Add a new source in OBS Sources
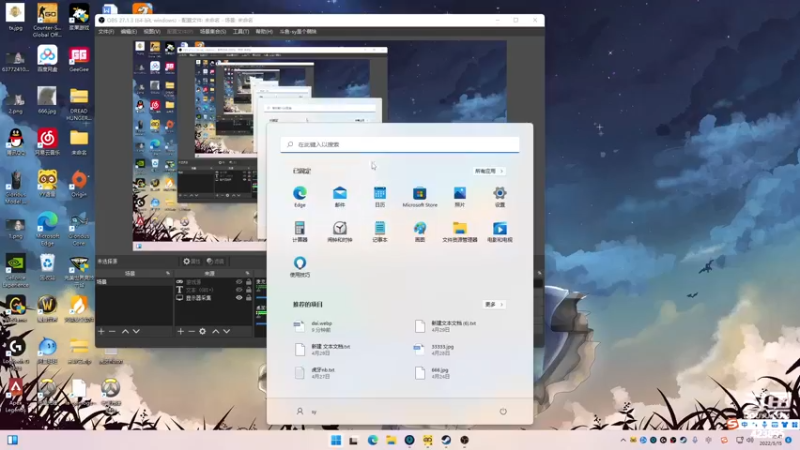800x450 pixels. (x=180, y=332)
